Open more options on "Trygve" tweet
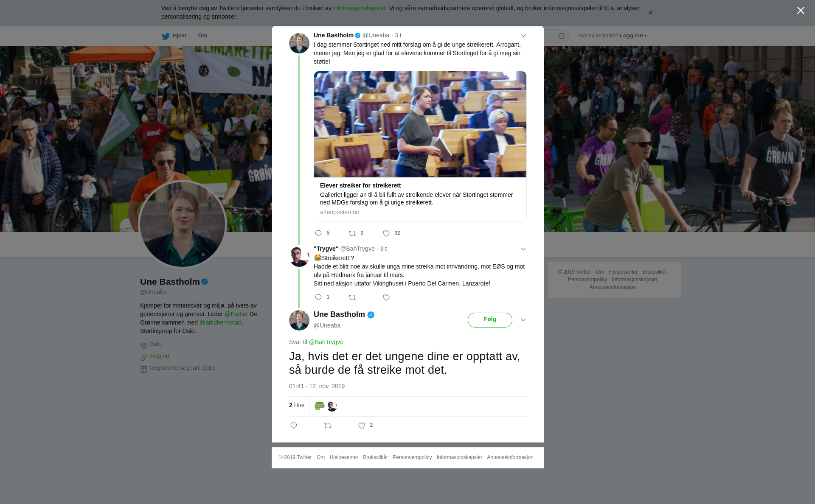This screenshot has width=815, height=504. pyautogui.click(x=523, y=249)
